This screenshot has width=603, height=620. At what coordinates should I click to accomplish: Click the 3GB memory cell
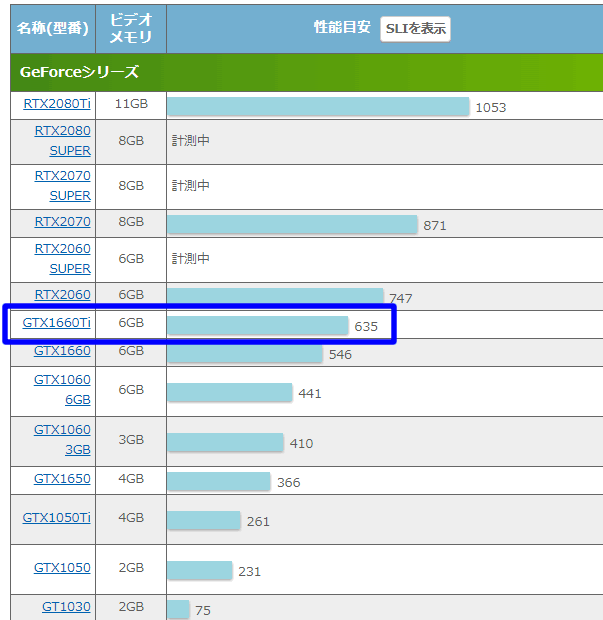pos(131,440)
